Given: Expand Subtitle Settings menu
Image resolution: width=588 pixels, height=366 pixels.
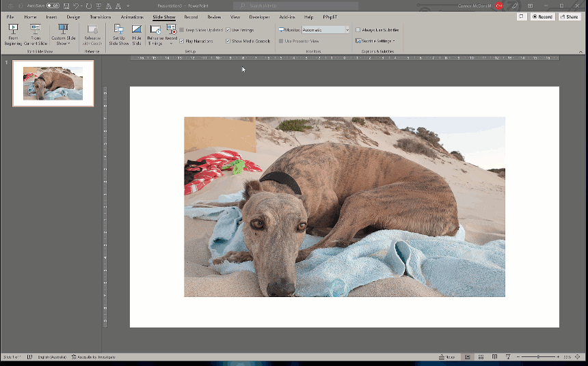Looking at the screenshot, I should click(x=375, y=41).
